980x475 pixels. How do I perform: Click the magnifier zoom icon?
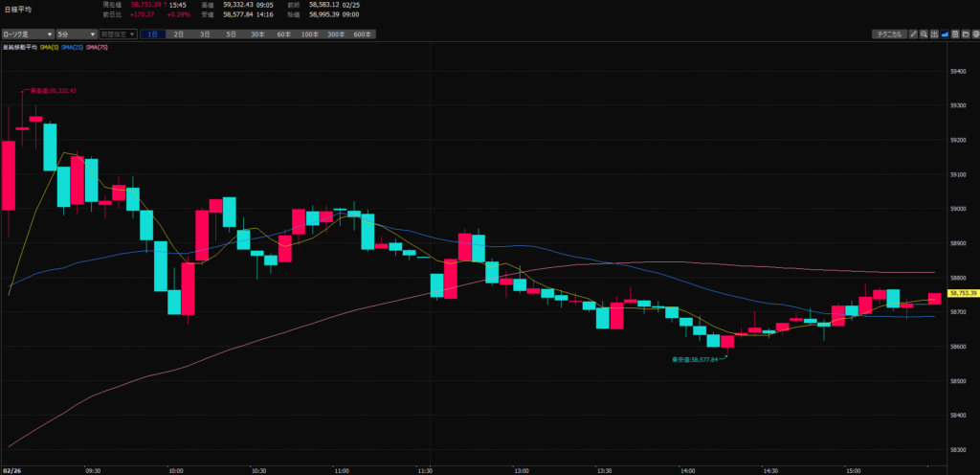pos(924,34)
